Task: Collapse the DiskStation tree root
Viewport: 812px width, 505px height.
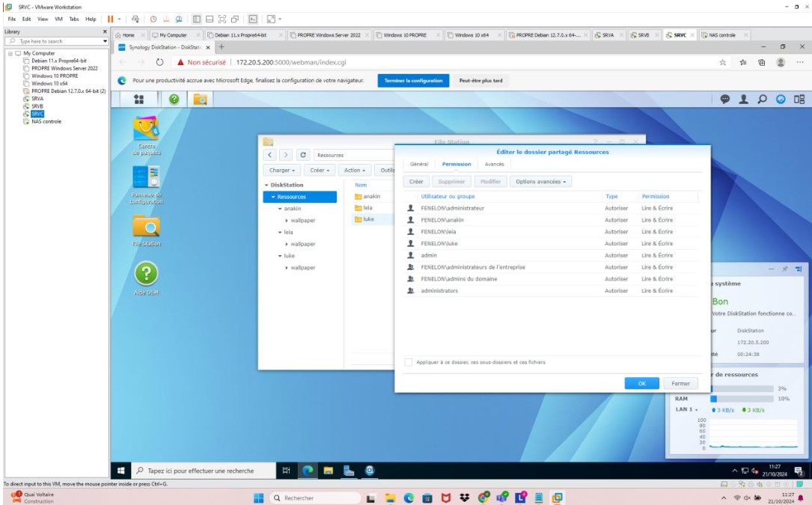Action: point(266,185)
